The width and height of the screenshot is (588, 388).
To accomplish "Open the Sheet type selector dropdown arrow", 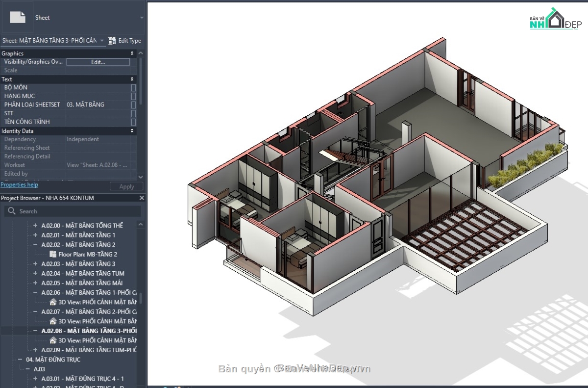I will [x=142, y=18].
